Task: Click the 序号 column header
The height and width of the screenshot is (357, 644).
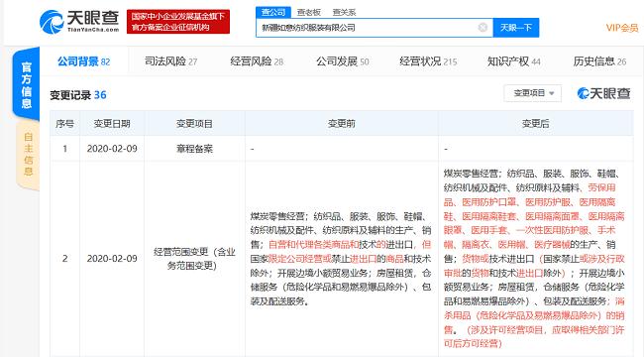Action: pyautogui.click(x=64, y=123)
